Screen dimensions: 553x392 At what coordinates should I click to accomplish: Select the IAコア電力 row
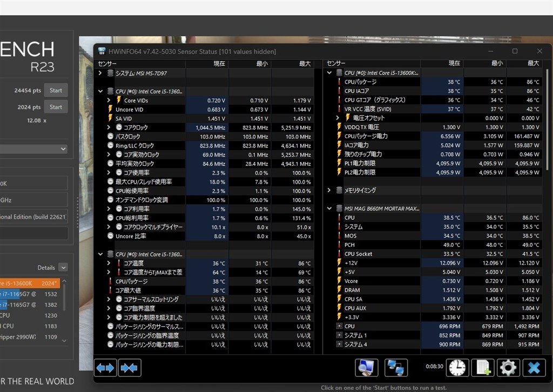point(439,145)
